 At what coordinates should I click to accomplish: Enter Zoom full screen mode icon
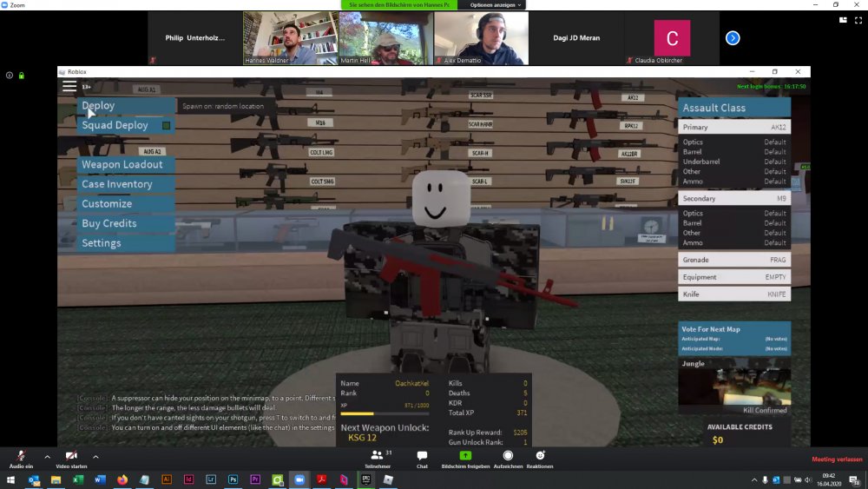858,20
